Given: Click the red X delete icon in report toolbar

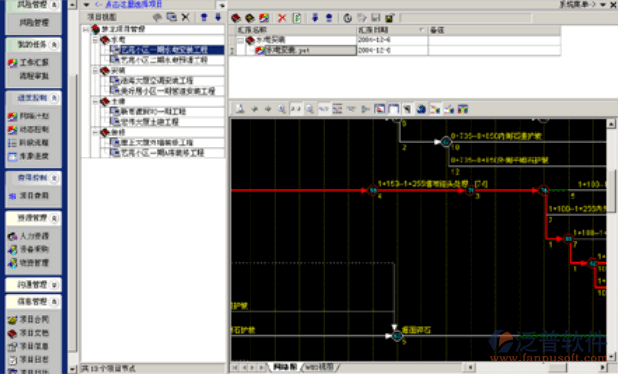Looking at the screenshot, I should pyautogui.click(x=282, y=18).
